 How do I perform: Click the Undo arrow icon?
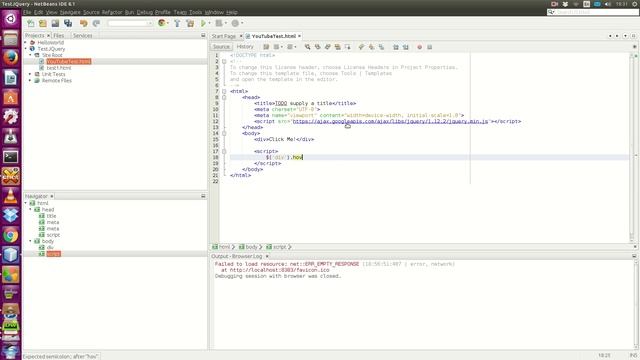pos(84,23)
